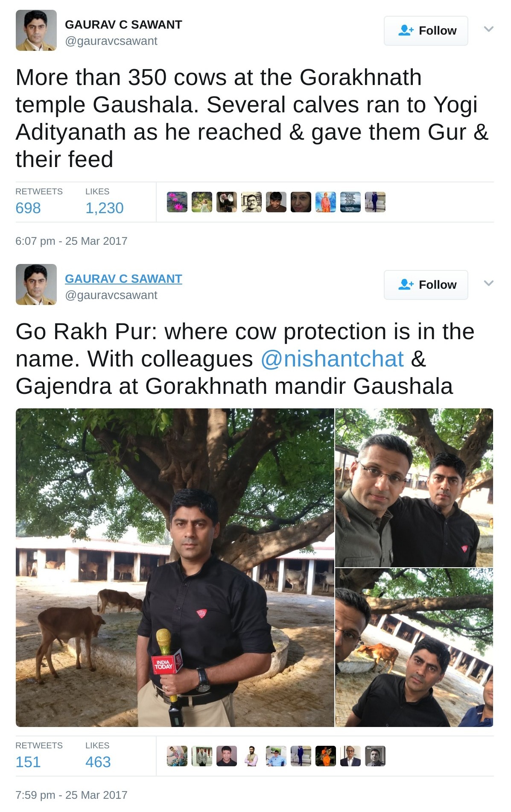
Task: View the 463 likes on second tweet
Action: (98, 762)
